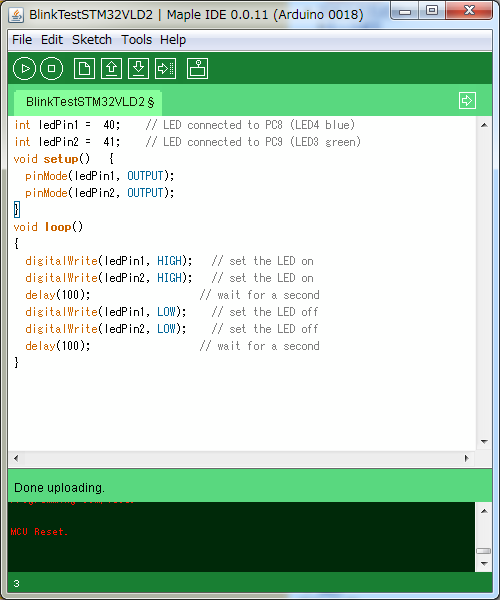Open the Help menu

pyautogui.click(x=173, y=39)
